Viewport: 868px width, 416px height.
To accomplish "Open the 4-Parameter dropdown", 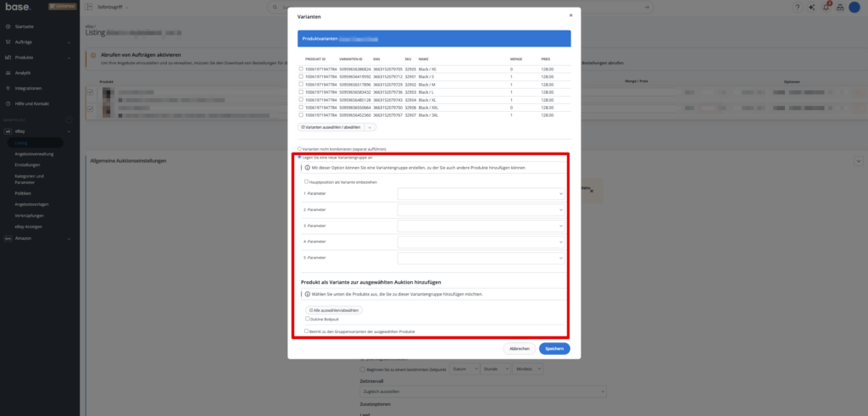I will [x=481, y=242].
